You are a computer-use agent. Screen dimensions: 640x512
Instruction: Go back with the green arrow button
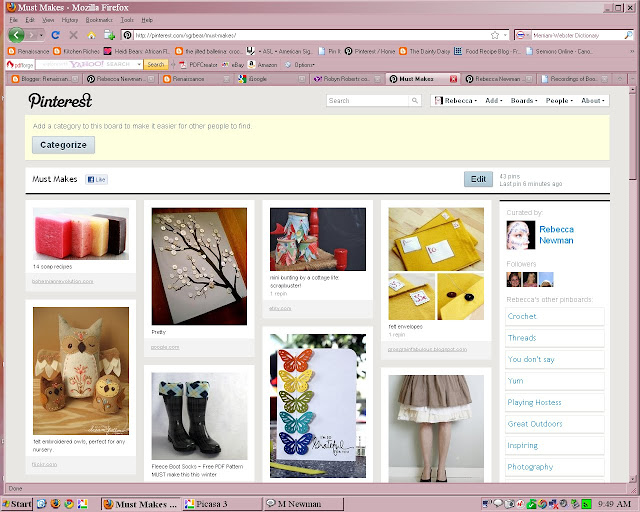(x=16, y=35)
